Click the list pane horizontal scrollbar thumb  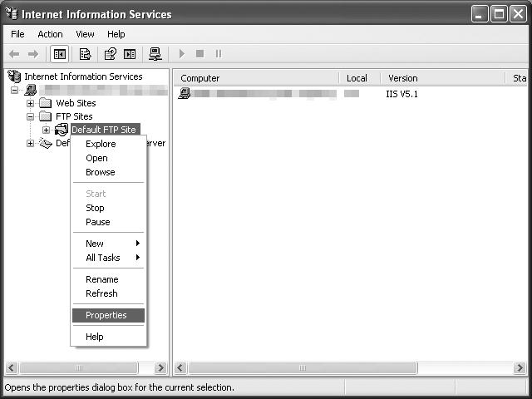click(303, 367)
